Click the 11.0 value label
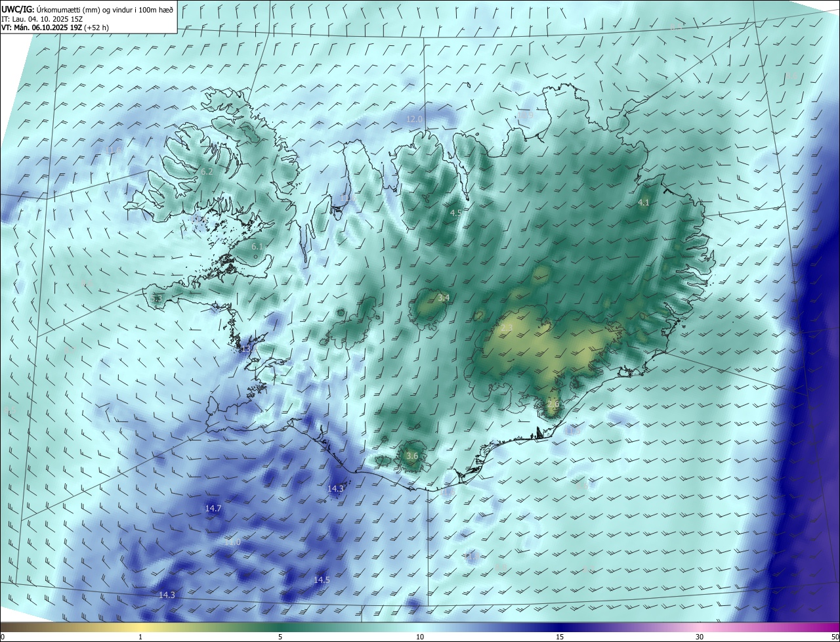The height and width of the screenshot is (642, 840). 232,542
